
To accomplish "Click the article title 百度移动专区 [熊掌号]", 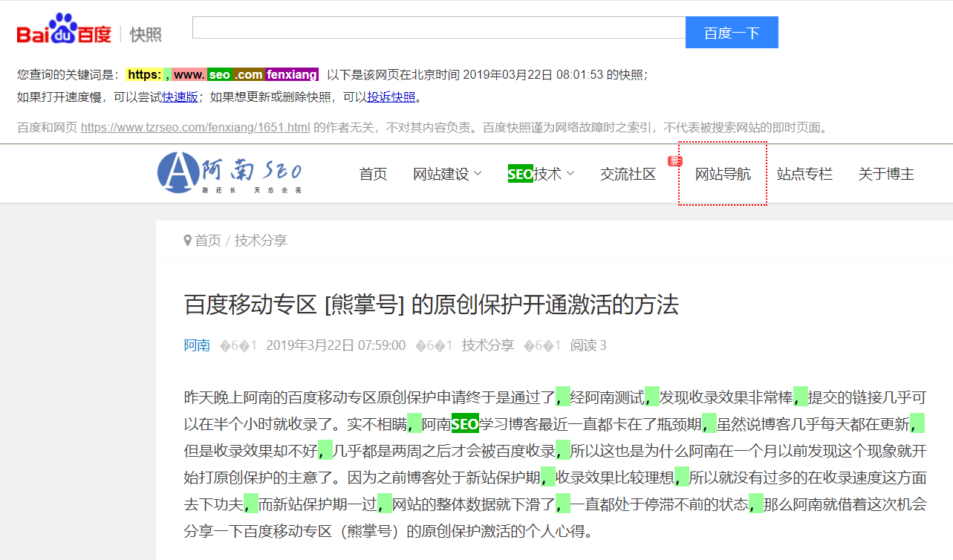I will coord(432,305).
